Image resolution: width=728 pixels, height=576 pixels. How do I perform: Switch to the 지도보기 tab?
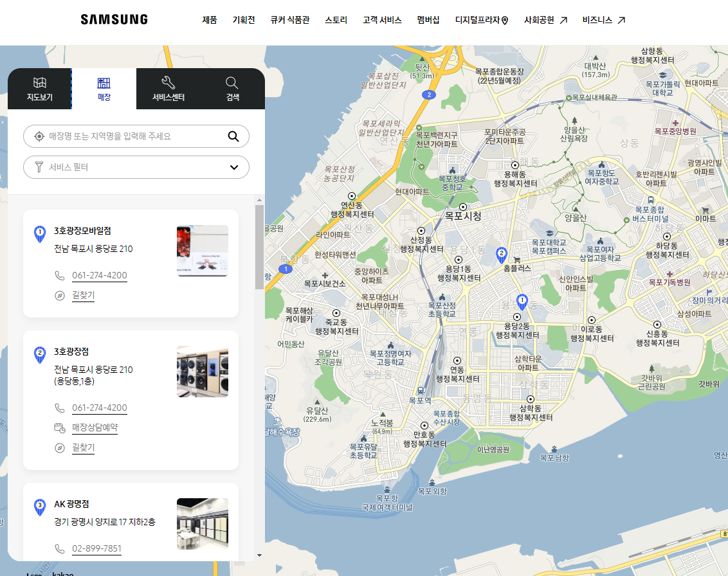tap(39, 89)
